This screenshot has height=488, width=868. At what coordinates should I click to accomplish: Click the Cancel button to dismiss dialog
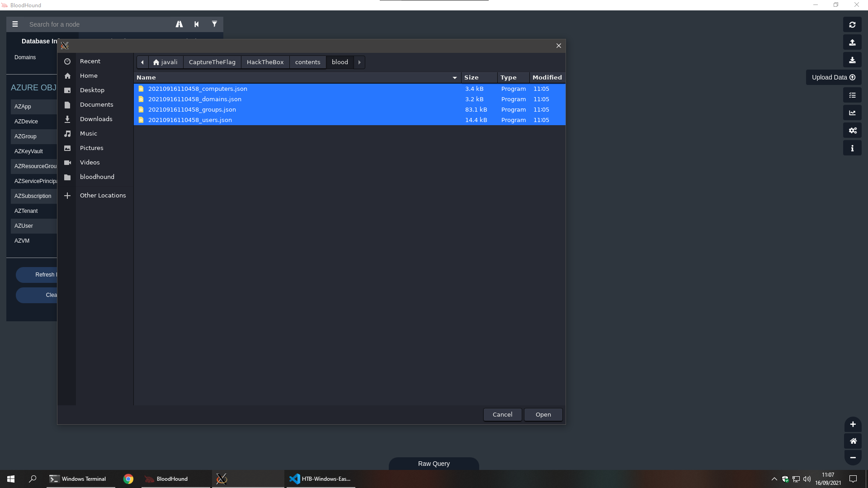coord(503,414)
